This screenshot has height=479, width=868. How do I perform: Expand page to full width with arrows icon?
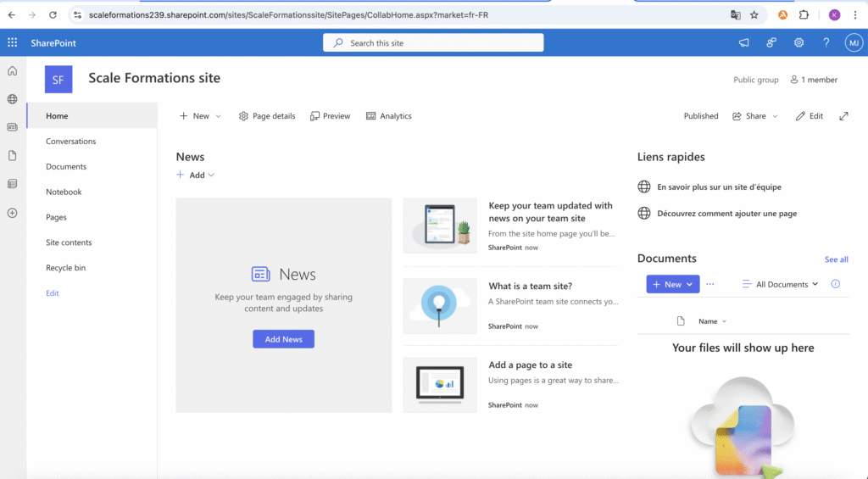(x=843, y=116)
